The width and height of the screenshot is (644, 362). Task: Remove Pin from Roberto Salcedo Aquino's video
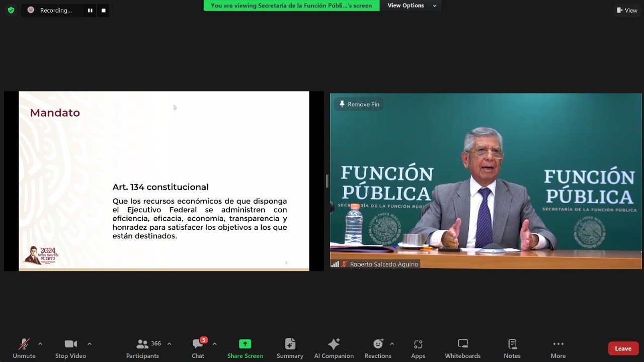[x=359, y=104]
